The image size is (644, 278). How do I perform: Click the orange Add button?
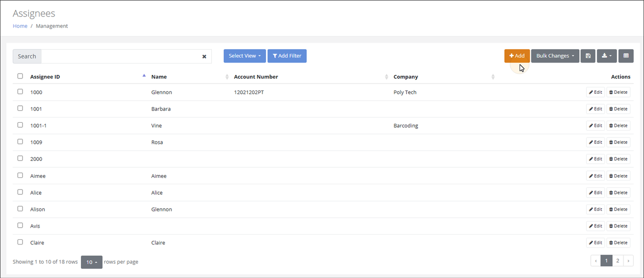click(x=517, y=56)
